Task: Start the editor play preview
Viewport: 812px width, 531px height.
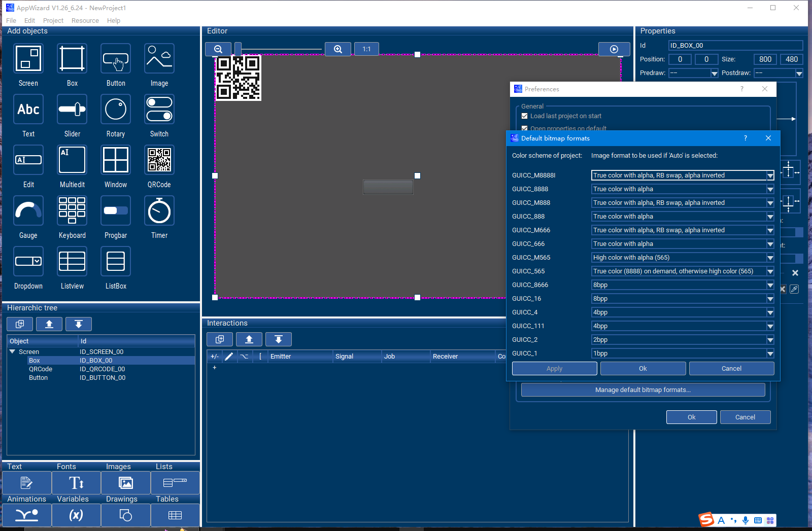Action: pyautogui.click(x=614, y=49)
